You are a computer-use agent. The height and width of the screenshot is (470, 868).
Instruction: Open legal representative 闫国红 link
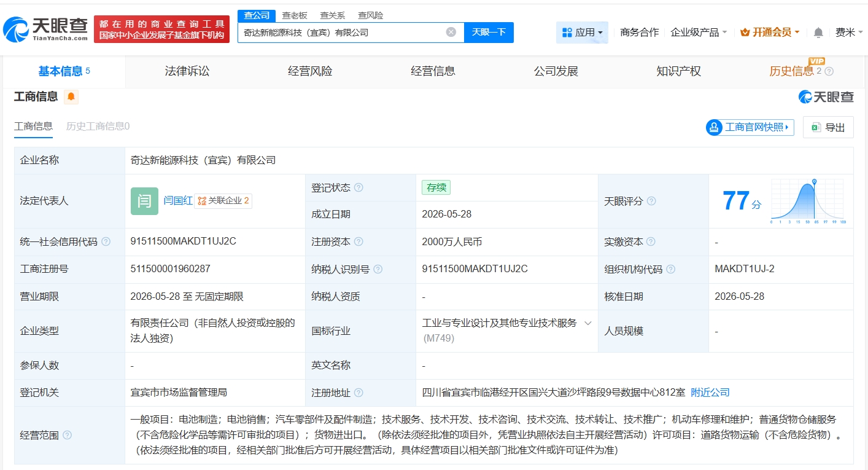[178, 200]
